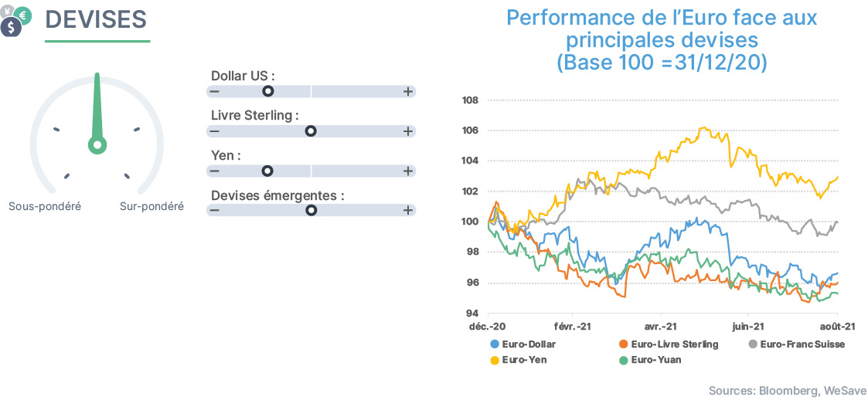Toggle Euro-Yuan legend entry
This screenshot has width=868, height=400.
[x=650, y=360]
